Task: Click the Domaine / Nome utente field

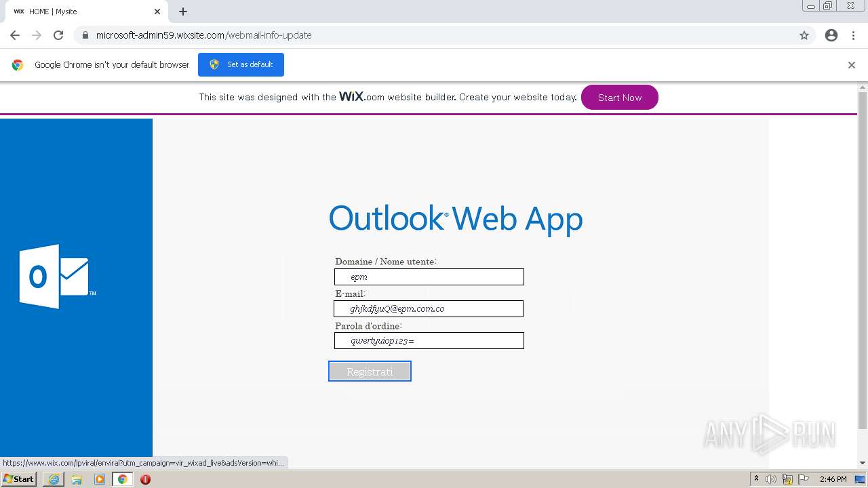Action: coord(429,277)
